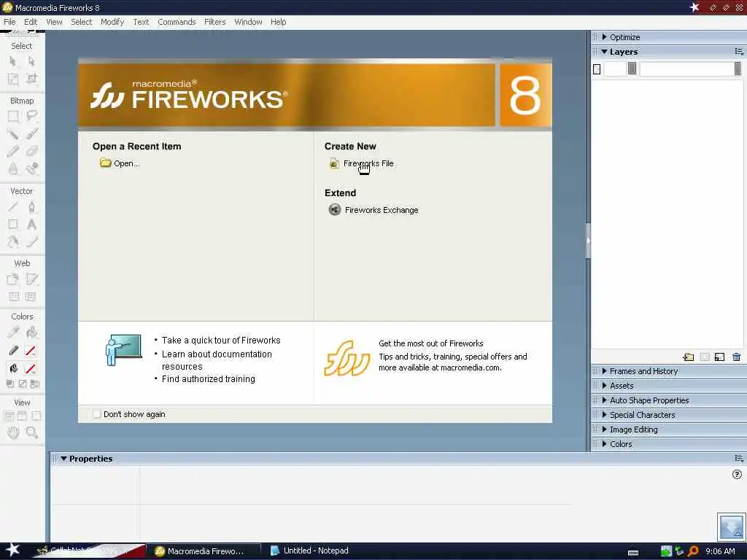Select the Crop tool
Image resolution: width=747 pixels, height=560 pixels.
coord(31,79)
